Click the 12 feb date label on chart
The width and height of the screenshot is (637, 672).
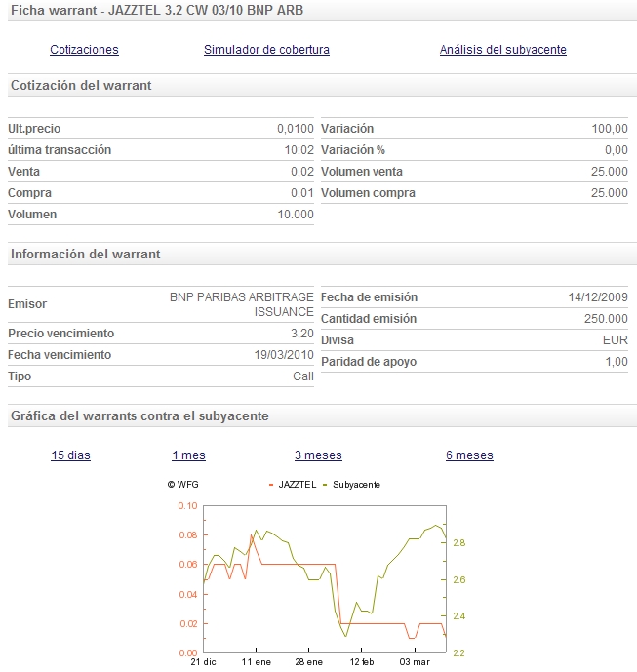[362, 662]
